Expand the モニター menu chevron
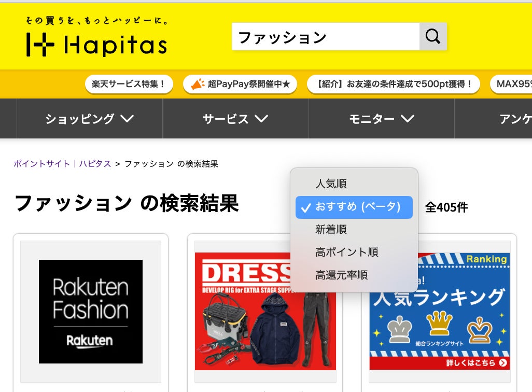Image resolution: width=532 pixels, height=392 pixels. [407, 118]
